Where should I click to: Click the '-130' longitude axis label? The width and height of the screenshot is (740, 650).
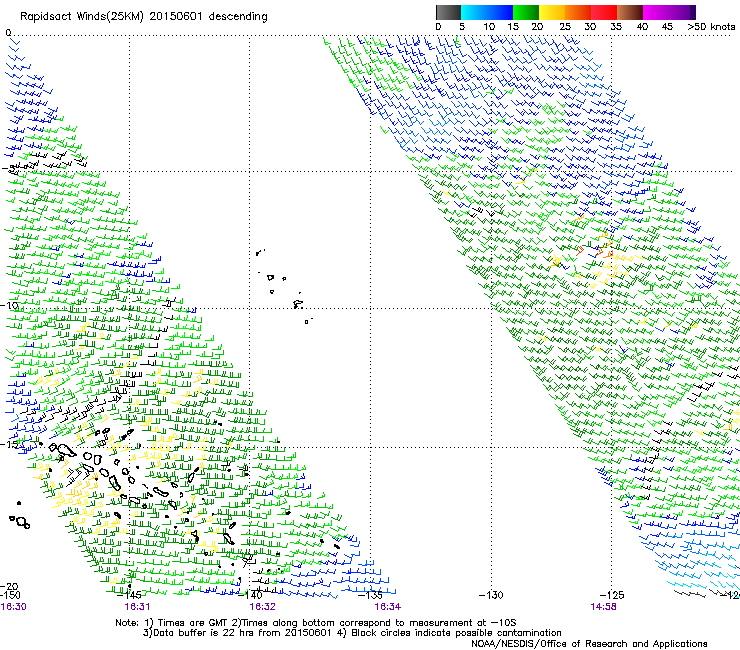(x=491, y=595)
